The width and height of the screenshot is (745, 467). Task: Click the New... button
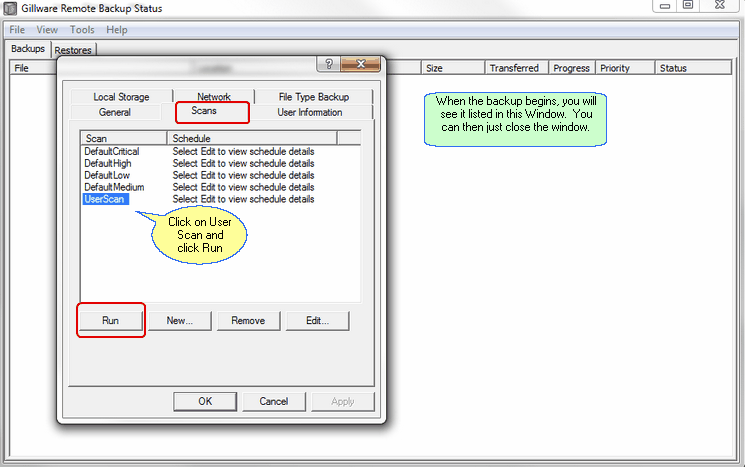point(180,321)
